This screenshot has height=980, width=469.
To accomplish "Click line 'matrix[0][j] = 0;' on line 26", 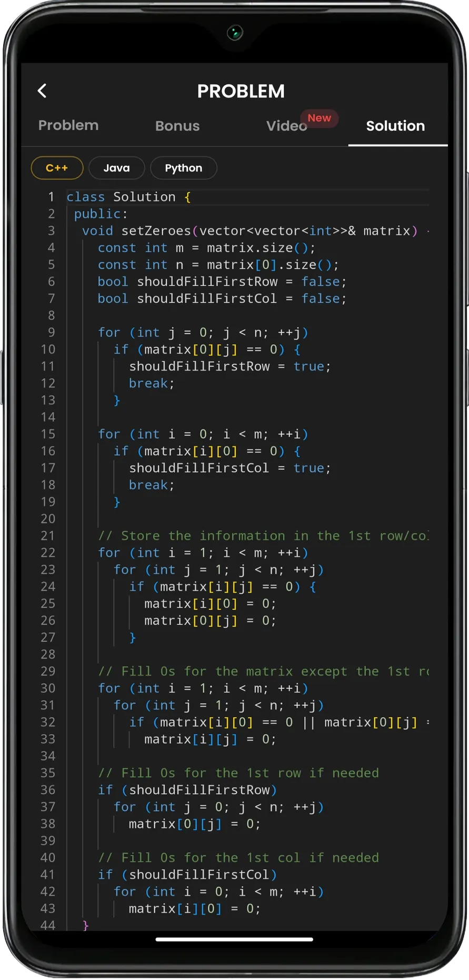I will point(210,621).
